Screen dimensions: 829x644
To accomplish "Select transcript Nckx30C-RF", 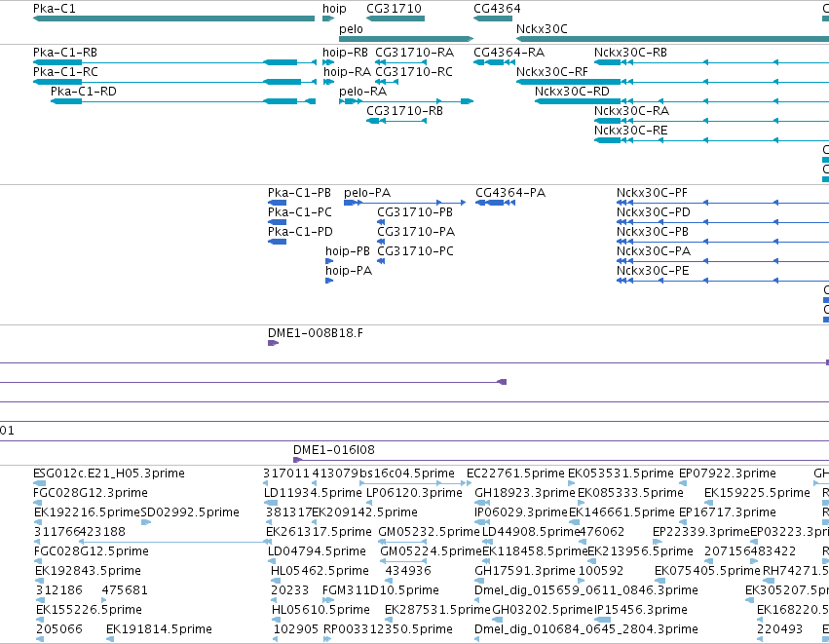I will click(672, 82).
